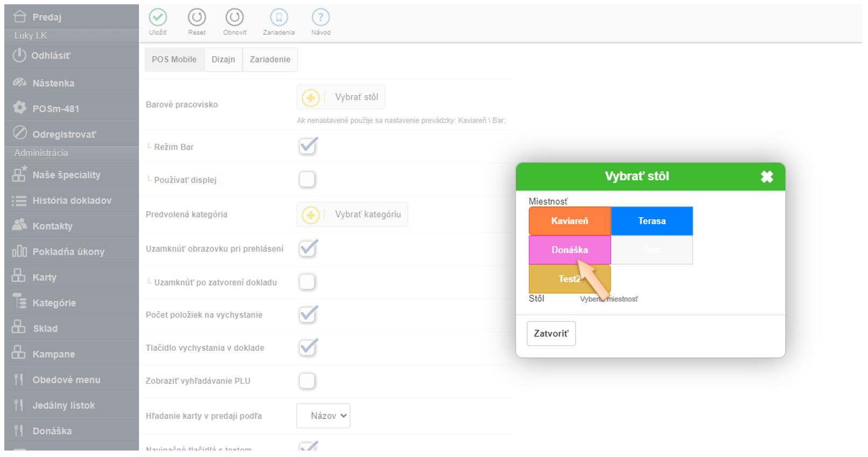The height and width of the screenshot is (457, 868).
Task: Open the Názov search dropdown
Action: click(323, 416)
